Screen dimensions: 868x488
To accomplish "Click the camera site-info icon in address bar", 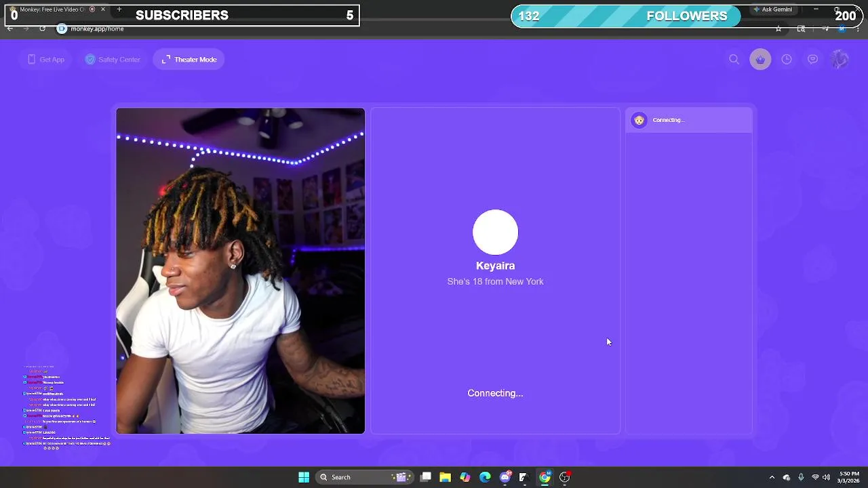I will 62,28.
